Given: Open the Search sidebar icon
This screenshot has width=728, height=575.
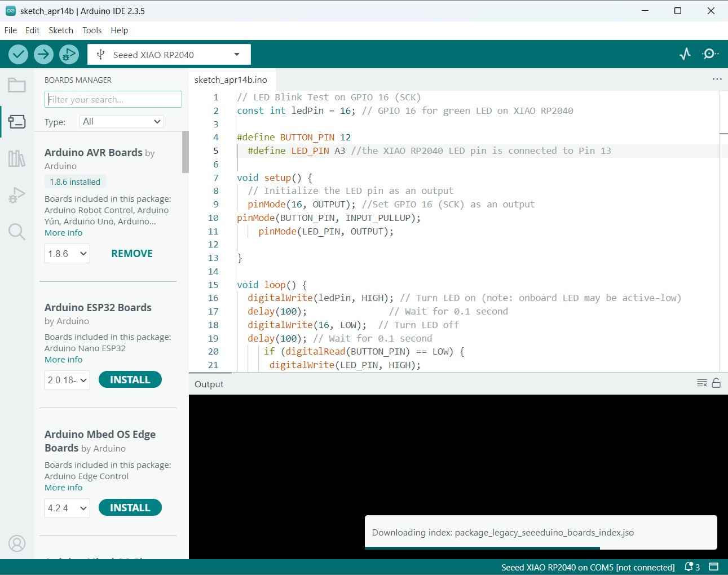Looking at the screenshot, I should click(17, 232).
